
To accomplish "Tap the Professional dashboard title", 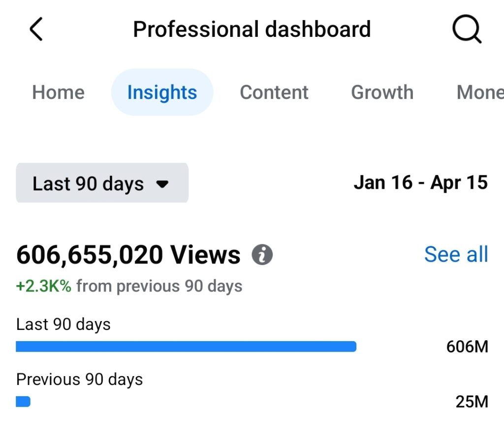I will [x=252, y=29].
